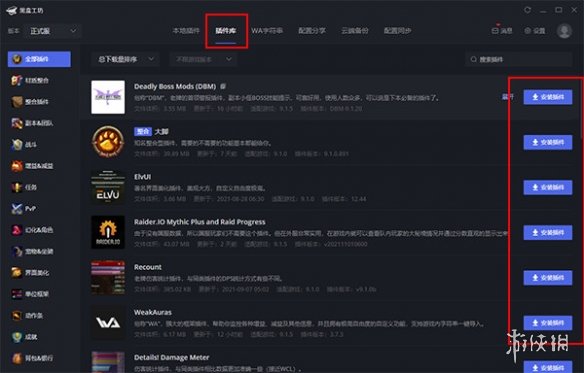Open the 配置分享 tab

click(312, 31)
